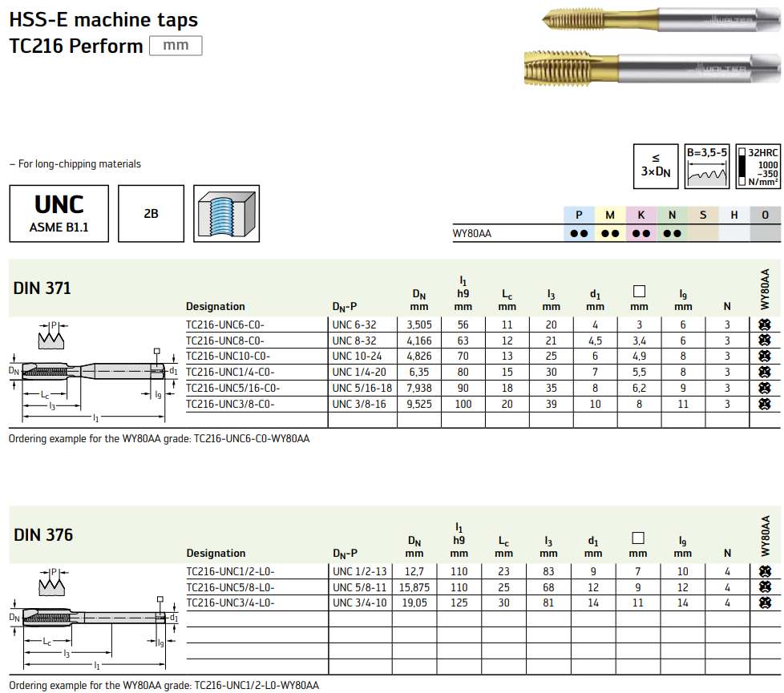The image size is (784, 693).
Task: Click the availability mark for TC216-UNC8-C0-
Action: tap(765, 340)
